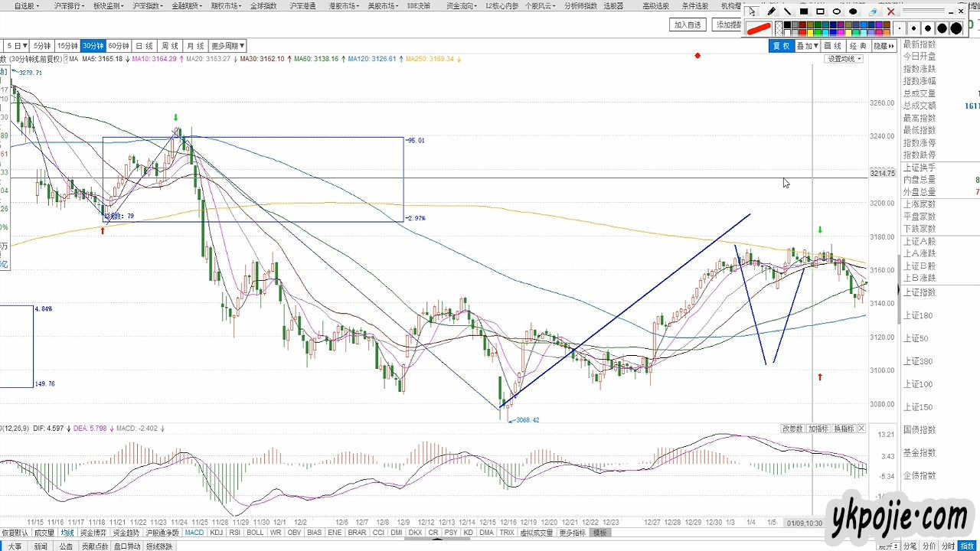Choose the largest brush size dot
Viewport: 980px width, 551px height.
(x=956, y=28)
